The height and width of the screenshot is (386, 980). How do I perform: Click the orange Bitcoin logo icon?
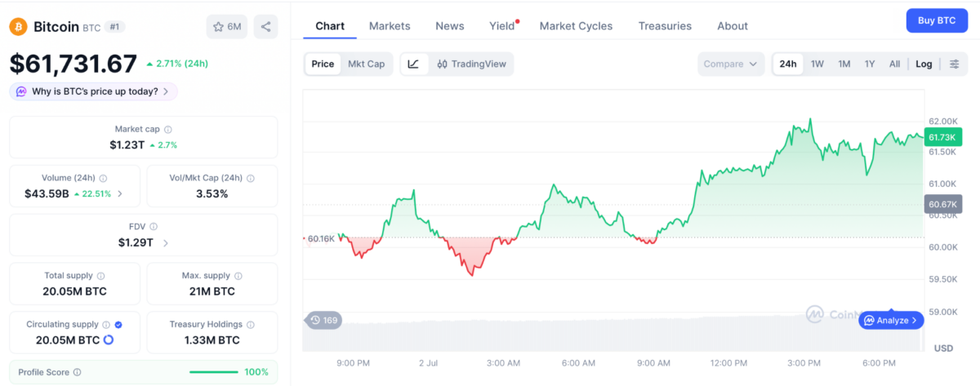click(x=18, y=27)
